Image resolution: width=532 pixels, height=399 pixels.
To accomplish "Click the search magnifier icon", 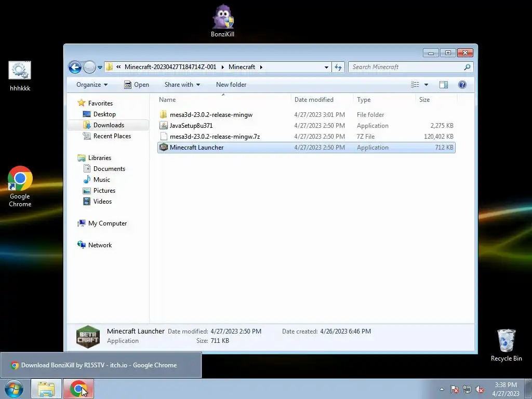I will (x=467, y=67).
